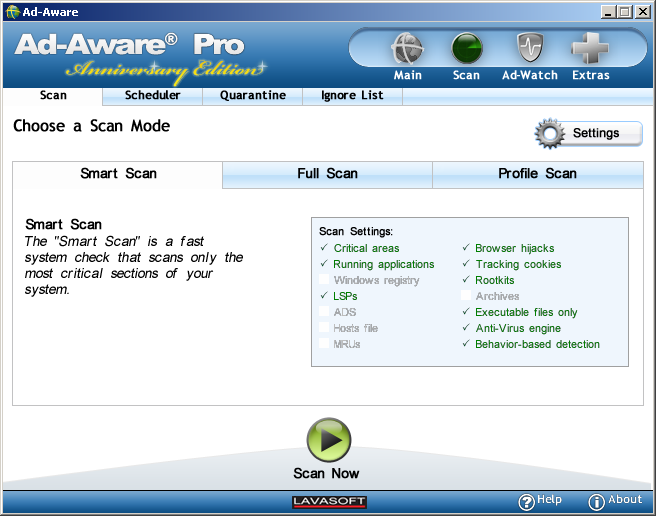This screenshot has height=516, width=656.
Task: Open the Ad-Watch shield icon
Action: pyautogui.click(x=530, y=48)
